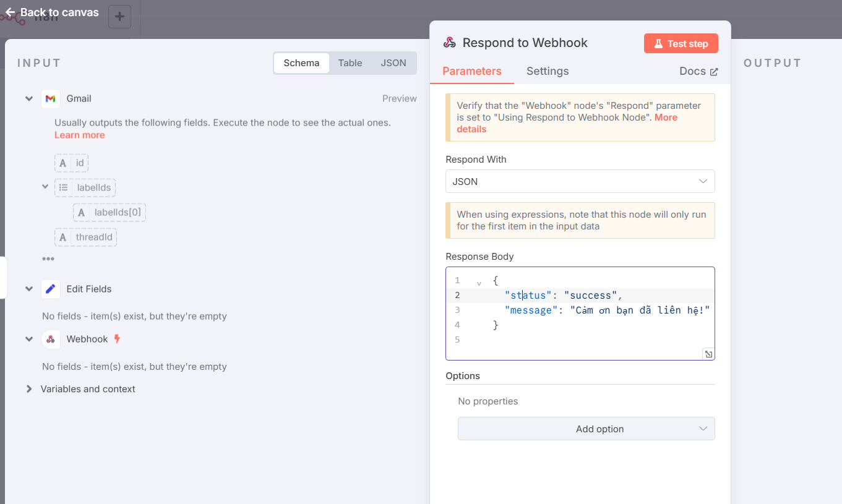The width and height of the screenshot is (842, 504).
Task: Click the Test step button
Action: [x=681, y=44]
